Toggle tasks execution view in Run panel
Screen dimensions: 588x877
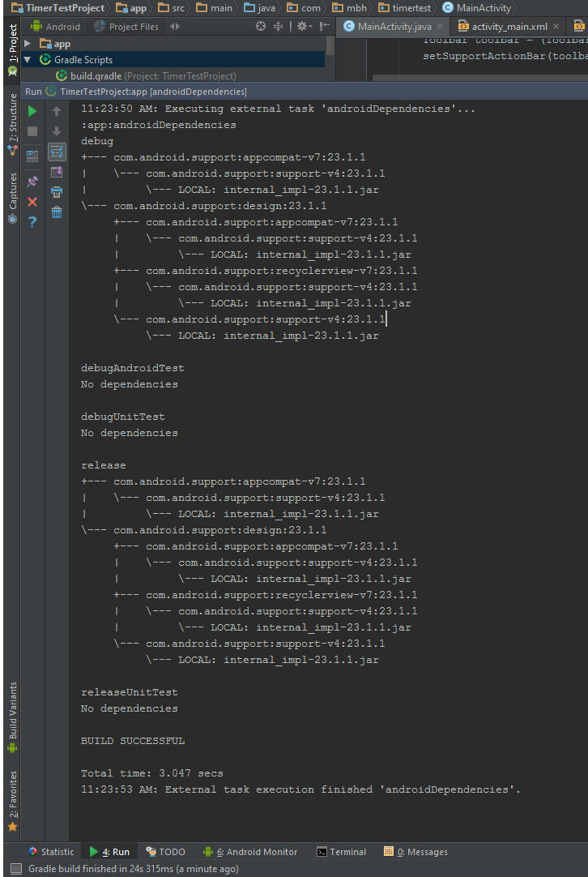pyautogui.click(x=32, y=156)
